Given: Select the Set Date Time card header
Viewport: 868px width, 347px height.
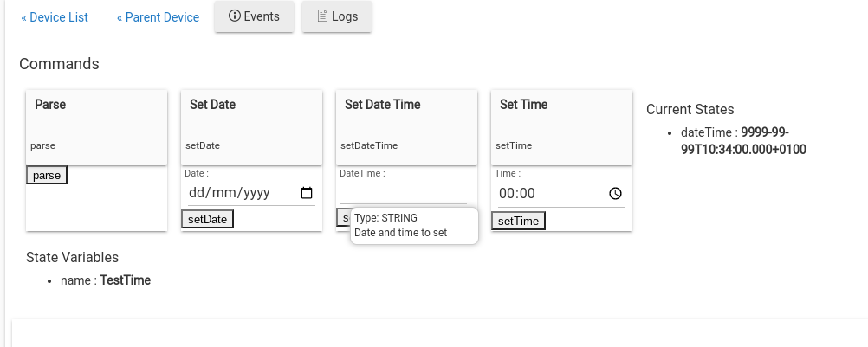Looking at the screenshot, I should [406, 128].
